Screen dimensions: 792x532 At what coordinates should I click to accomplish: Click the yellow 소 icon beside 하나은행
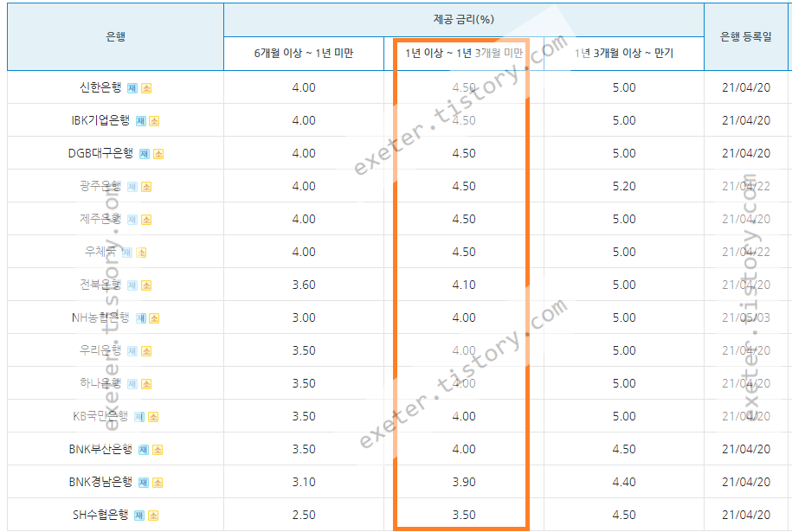tap(146, 384)
